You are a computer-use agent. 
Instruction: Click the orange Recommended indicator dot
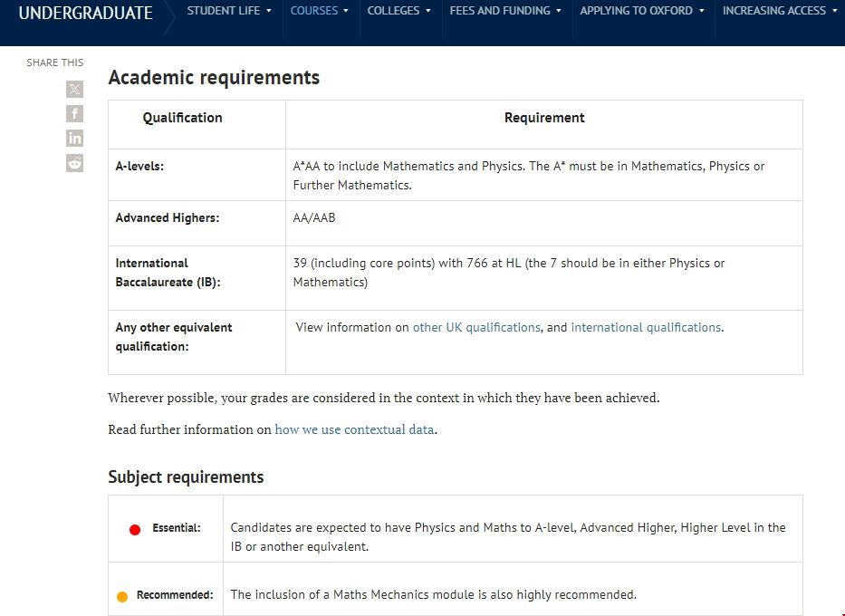[122, 596]
